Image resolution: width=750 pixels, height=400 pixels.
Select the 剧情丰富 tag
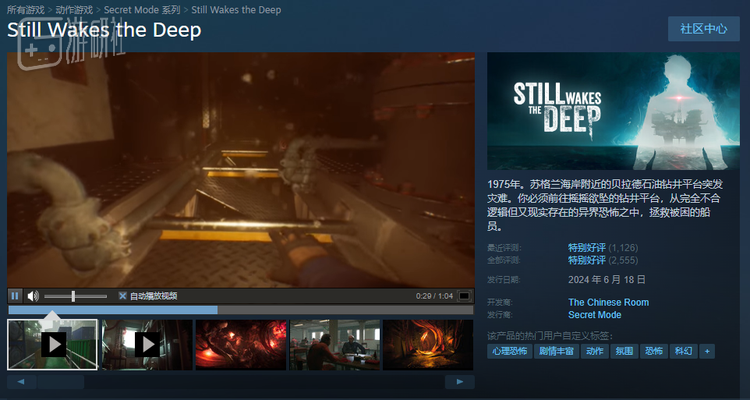click(x=556, y=351)
